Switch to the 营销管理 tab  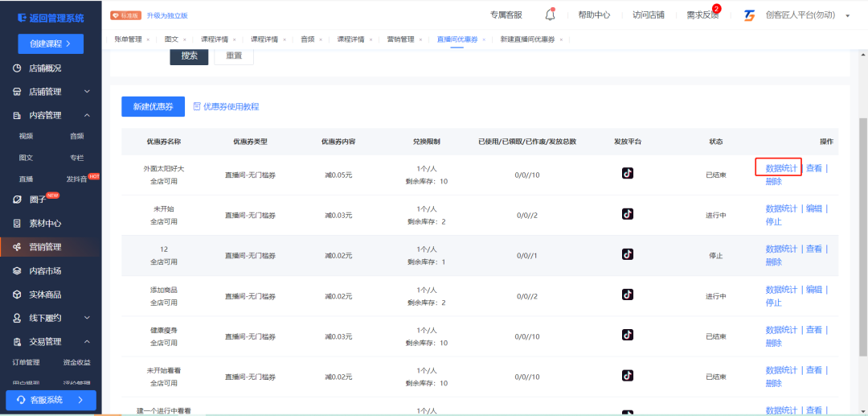pyautogui.click(x=400, y=40)
